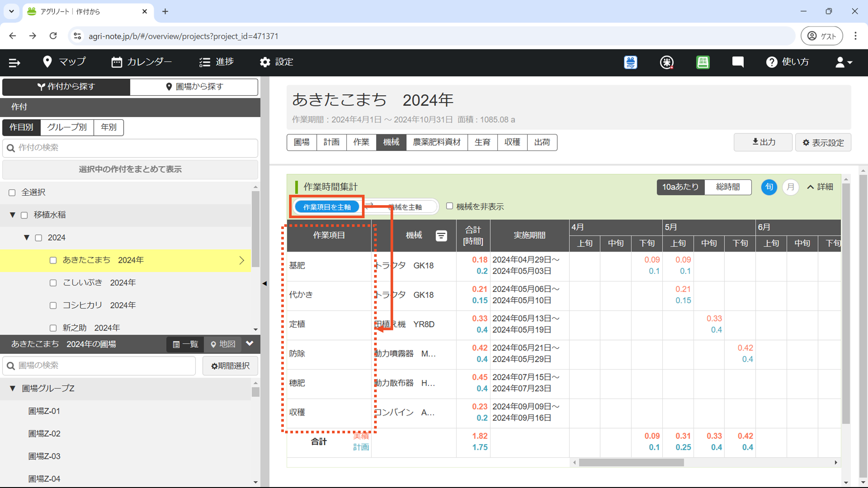Open the chat message icon
The image size is (868, 488).
[x=738, y=62]
